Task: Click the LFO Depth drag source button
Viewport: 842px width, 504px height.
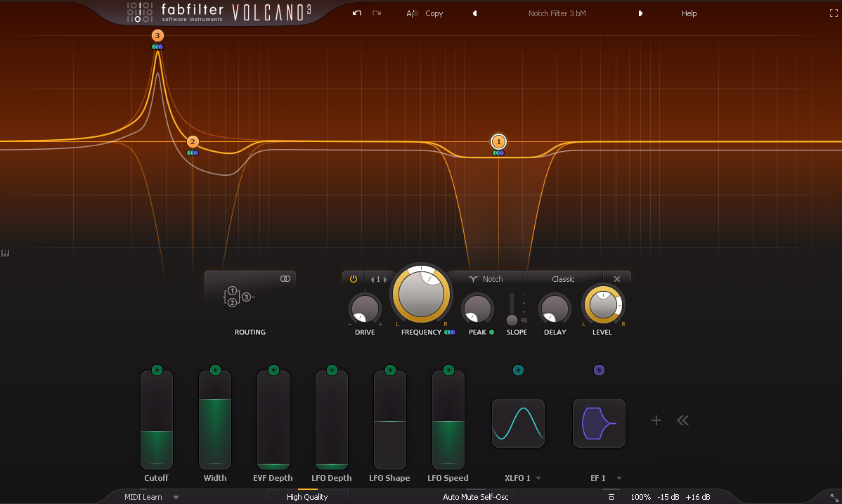Action: tap(332, 370)
